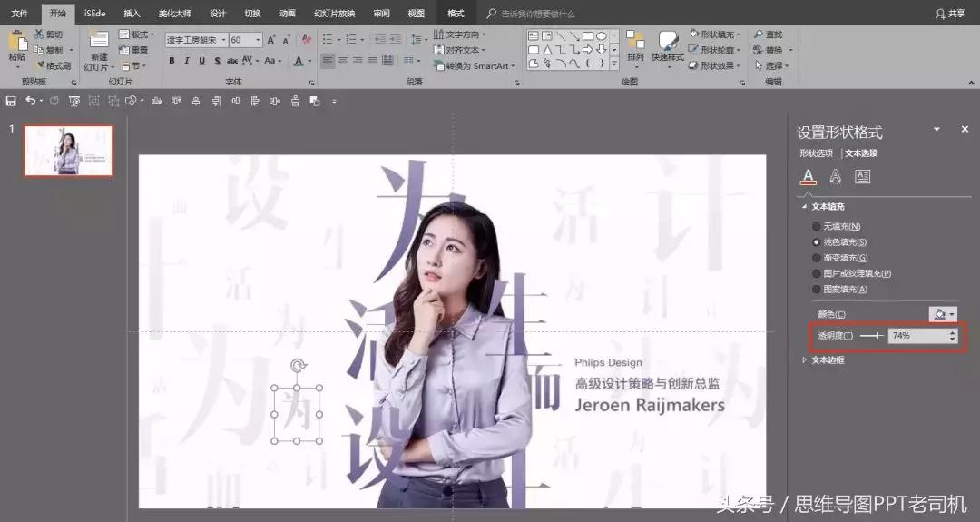Click the Undo arrow in quick access toolbar

(30, 101)
